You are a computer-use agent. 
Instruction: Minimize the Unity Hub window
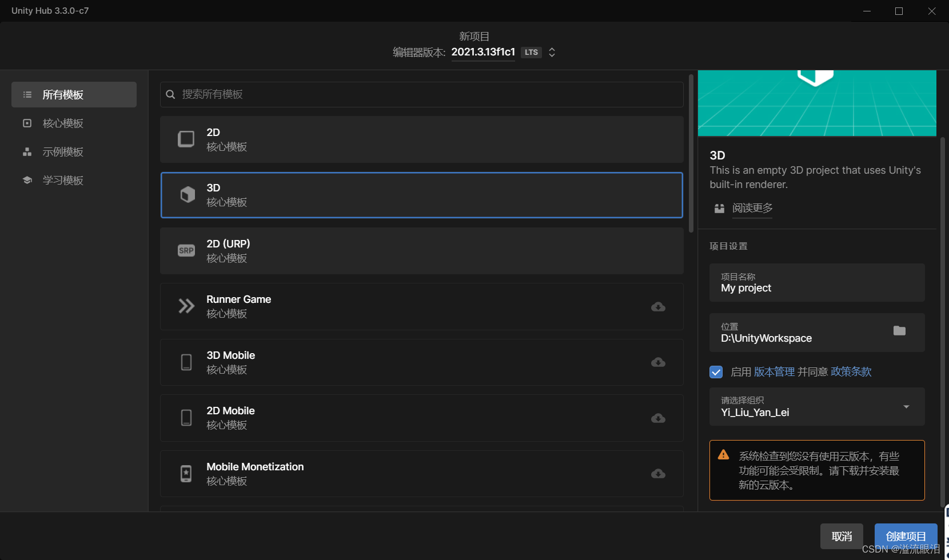pyautogui.click(x=867, y=11)
